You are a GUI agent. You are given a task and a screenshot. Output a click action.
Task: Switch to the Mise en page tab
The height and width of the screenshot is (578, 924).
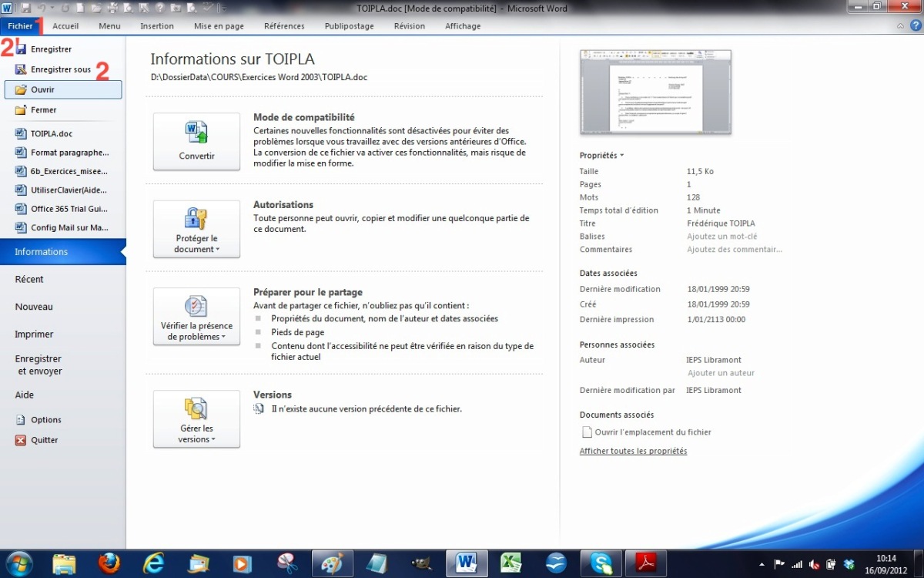tap(219, 26)
